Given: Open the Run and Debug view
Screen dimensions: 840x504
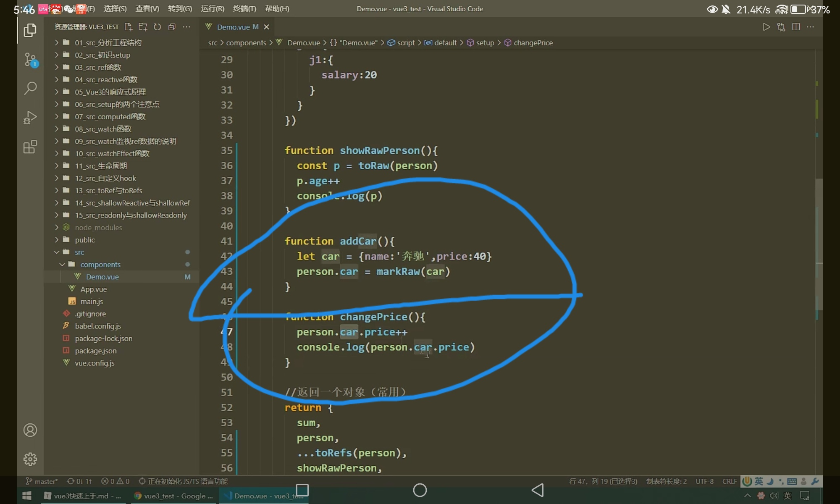Looking at the screenshot, I should [x=30, y=118].
